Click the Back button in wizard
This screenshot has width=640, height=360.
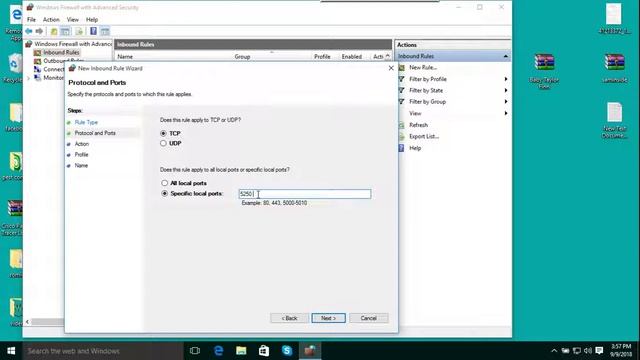coord(289,318)
